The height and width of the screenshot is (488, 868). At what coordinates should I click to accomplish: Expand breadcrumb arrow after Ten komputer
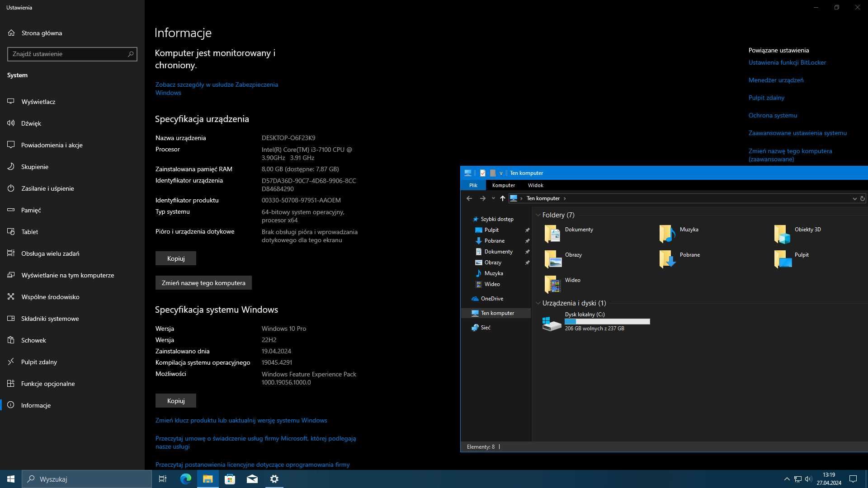[565, 198]
